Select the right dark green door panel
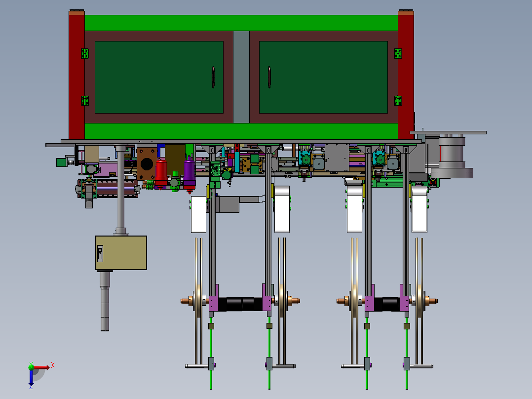The height and width of the screenshot is (399, 532). 323,77
